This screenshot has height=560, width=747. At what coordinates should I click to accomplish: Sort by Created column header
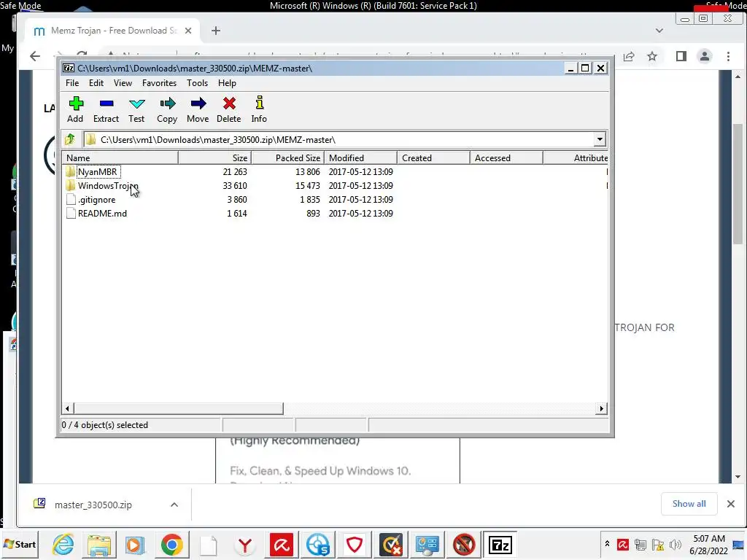pyautogui.click(x=433, y=158)
